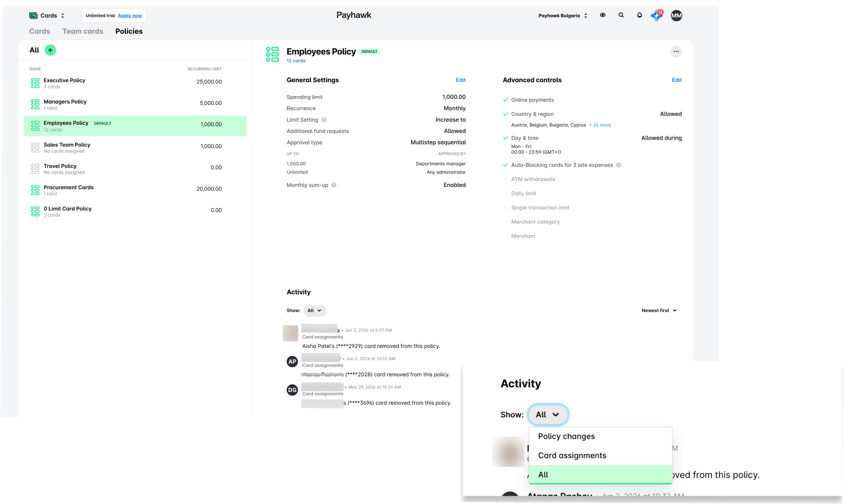Click the Online payments checkmark

[x=505, y=100]
